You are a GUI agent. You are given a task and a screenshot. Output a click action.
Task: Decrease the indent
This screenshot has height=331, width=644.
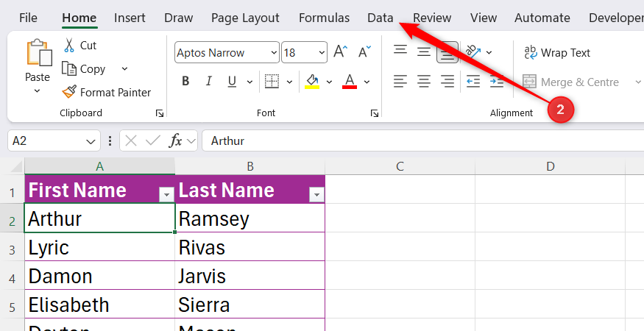473,82
